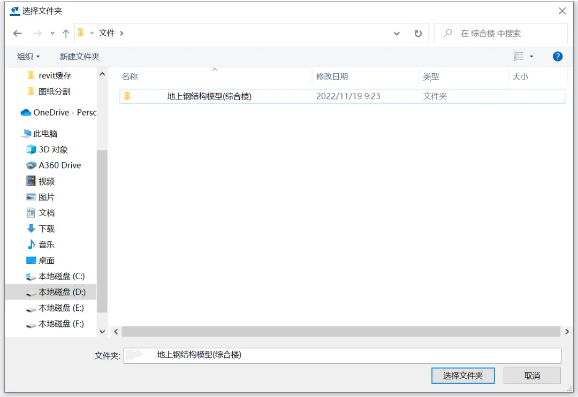Viewport: 578px width, 397px height.
Task: Click the 文件 breadcrumb segment
Action: click(107, 33)
